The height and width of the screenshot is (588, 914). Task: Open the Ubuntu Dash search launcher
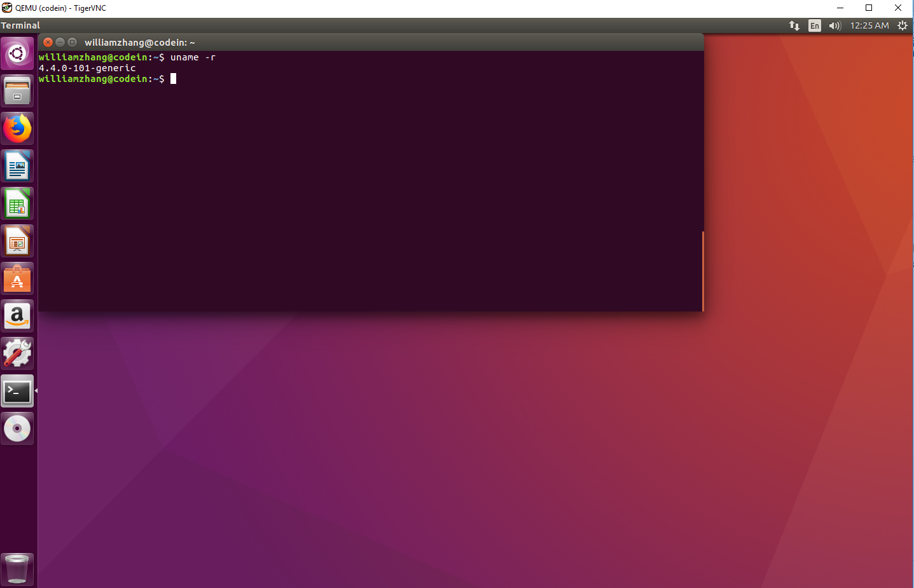[x=17, y=53]
